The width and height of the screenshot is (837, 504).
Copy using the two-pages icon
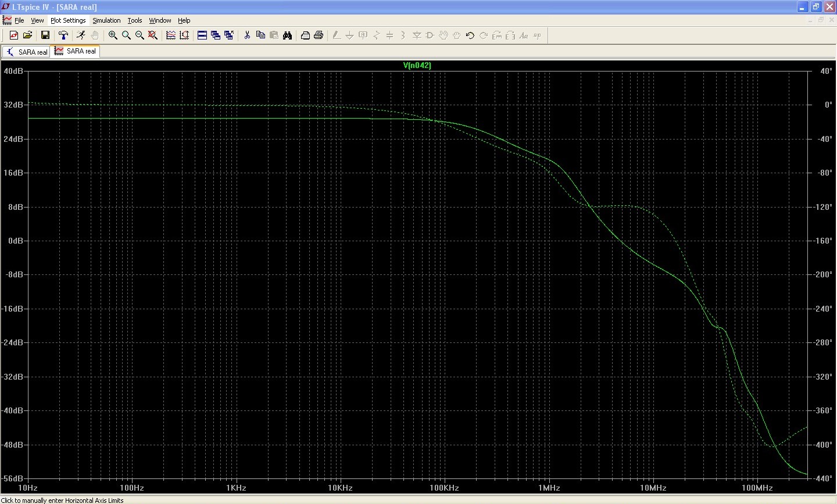(x=260, y=35)
